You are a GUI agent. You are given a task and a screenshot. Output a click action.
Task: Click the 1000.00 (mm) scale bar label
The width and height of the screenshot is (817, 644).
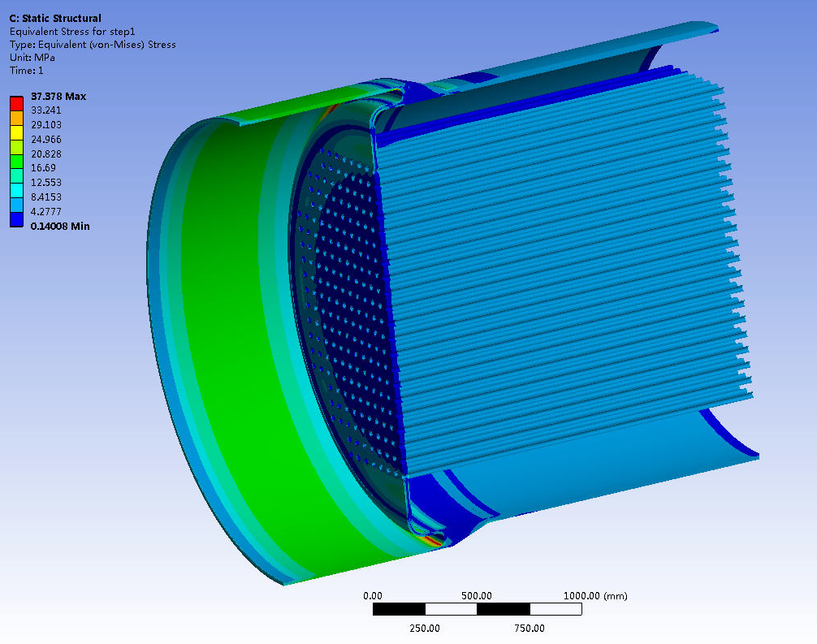point(594,596)
